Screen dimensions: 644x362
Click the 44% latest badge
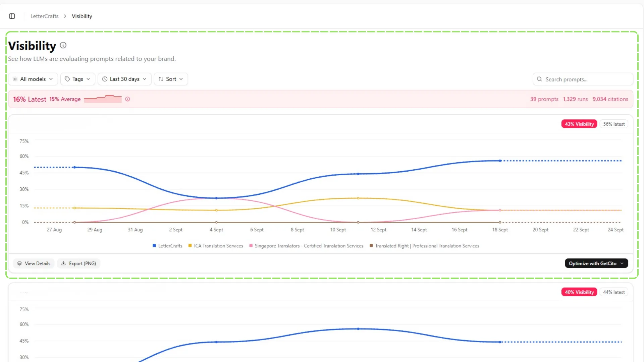click(x=614, y=292)
